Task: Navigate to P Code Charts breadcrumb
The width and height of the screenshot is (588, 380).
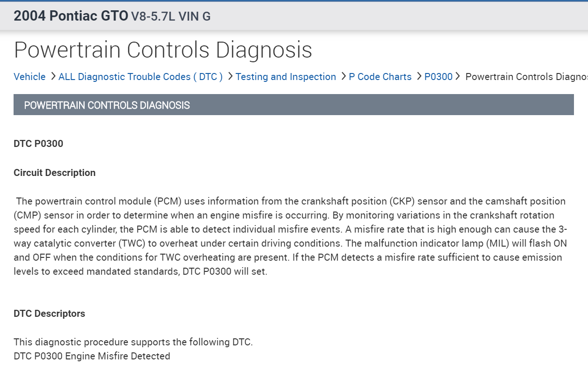Action: click(380, 77)
